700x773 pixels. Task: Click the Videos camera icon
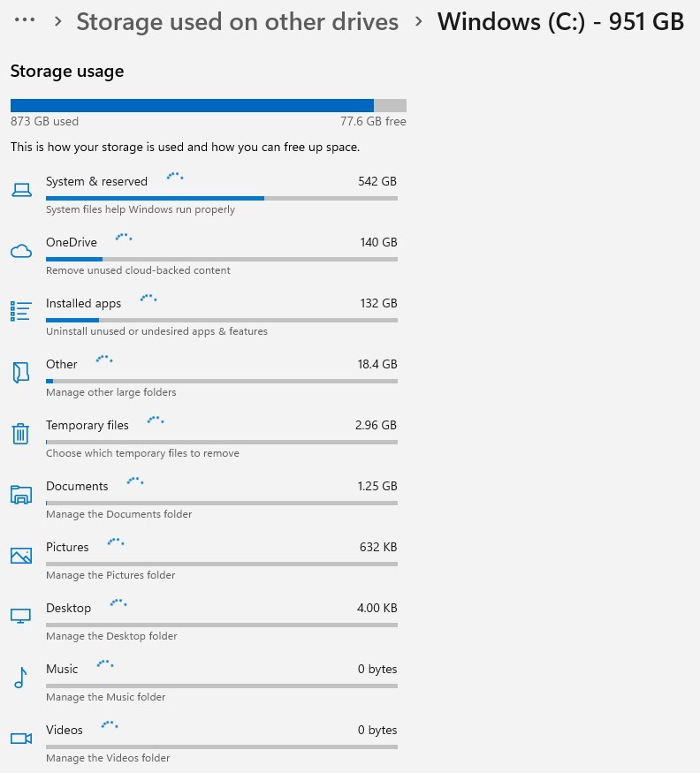click(x=20, y=738)
